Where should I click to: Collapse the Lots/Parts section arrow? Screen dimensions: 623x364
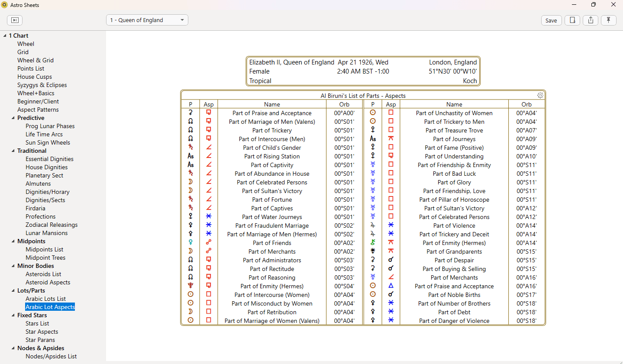tap(13, 290)
